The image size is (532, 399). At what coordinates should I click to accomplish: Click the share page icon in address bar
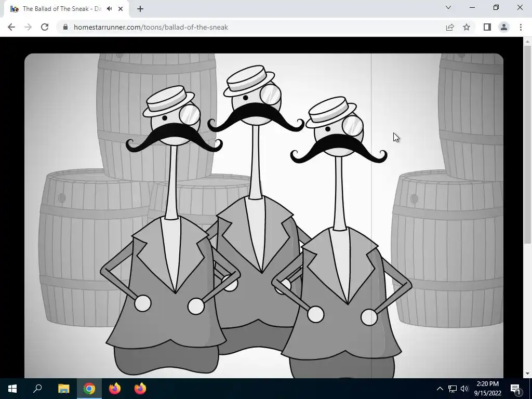(x=450, y=27)
